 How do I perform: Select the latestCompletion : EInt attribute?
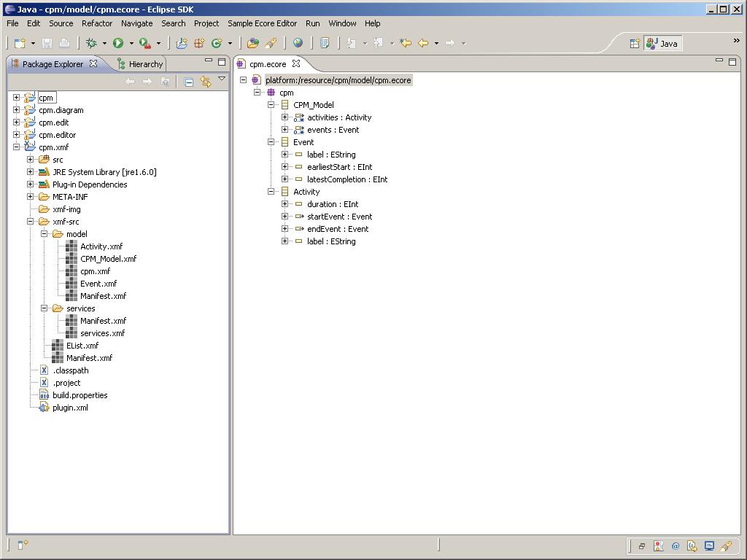tap(347, 179)
